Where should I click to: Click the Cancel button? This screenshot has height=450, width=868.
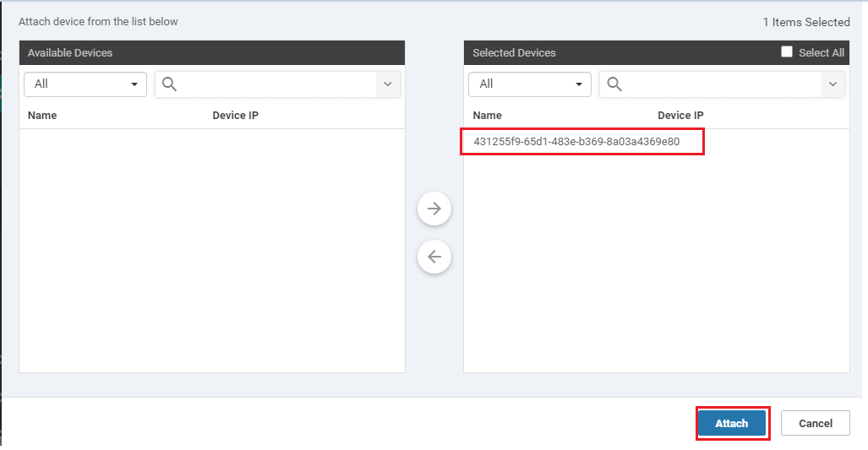click(816, 424)
